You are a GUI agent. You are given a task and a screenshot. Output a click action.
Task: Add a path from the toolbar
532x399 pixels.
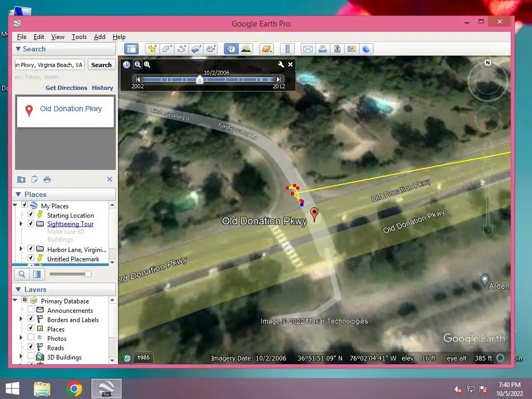click(181, 49)
